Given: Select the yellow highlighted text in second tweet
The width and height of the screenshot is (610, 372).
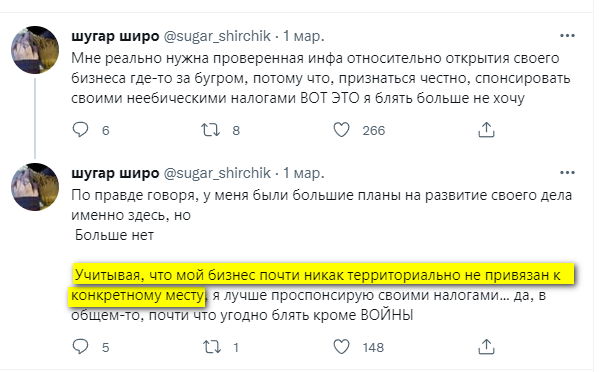Looking at the screenshot, I should (321, 285).
